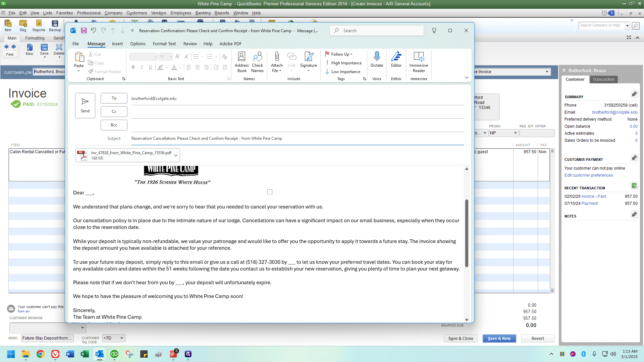Toggle Center alignment for the paragraph
Screen dimensions: 644x362
(x=198, y=67)
